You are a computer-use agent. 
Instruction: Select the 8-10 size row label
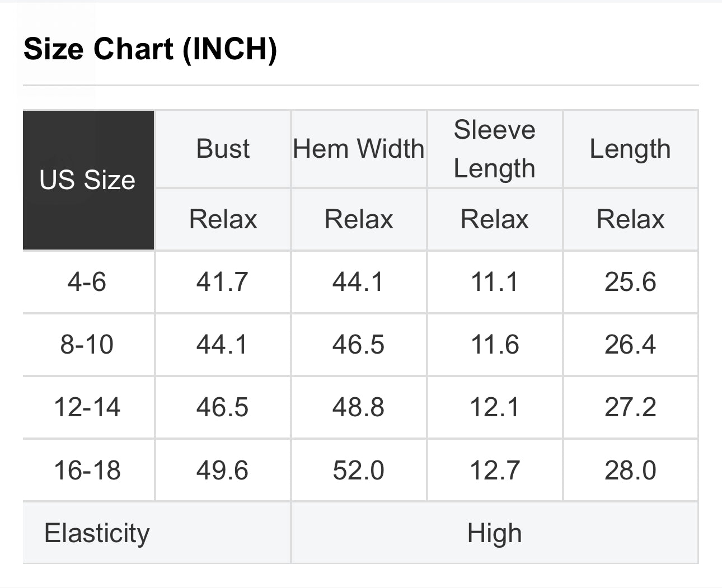pos(87,344)
